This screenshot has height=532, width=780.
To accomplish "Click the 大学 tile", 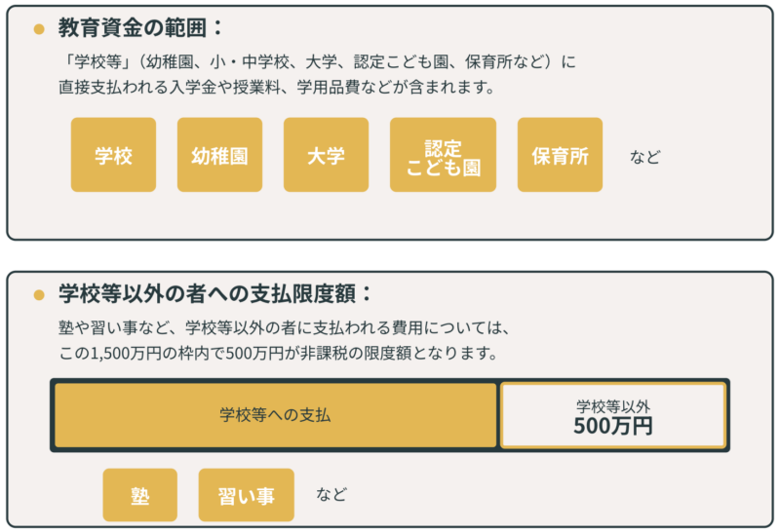I will [x=326, y=155].
